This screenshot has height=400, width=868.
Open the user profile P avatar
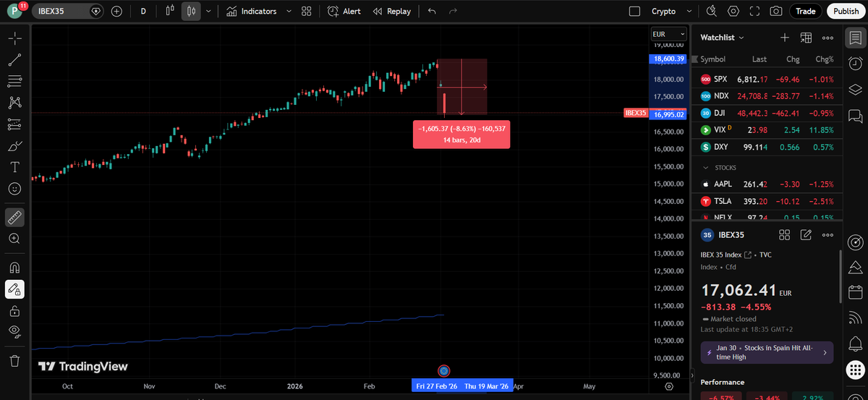click(x=14, y=11)
